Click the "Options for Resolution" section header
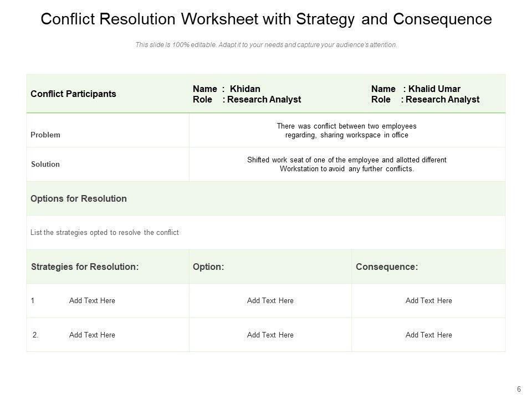This screenshot has height=399, width=532. (x=79, y=198)
